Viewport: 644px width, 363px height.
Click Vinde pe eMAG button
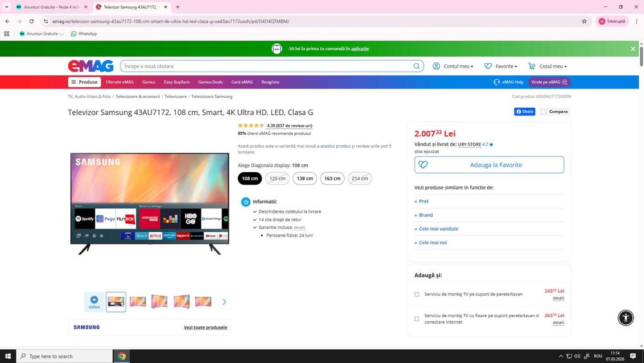[549, 83]
